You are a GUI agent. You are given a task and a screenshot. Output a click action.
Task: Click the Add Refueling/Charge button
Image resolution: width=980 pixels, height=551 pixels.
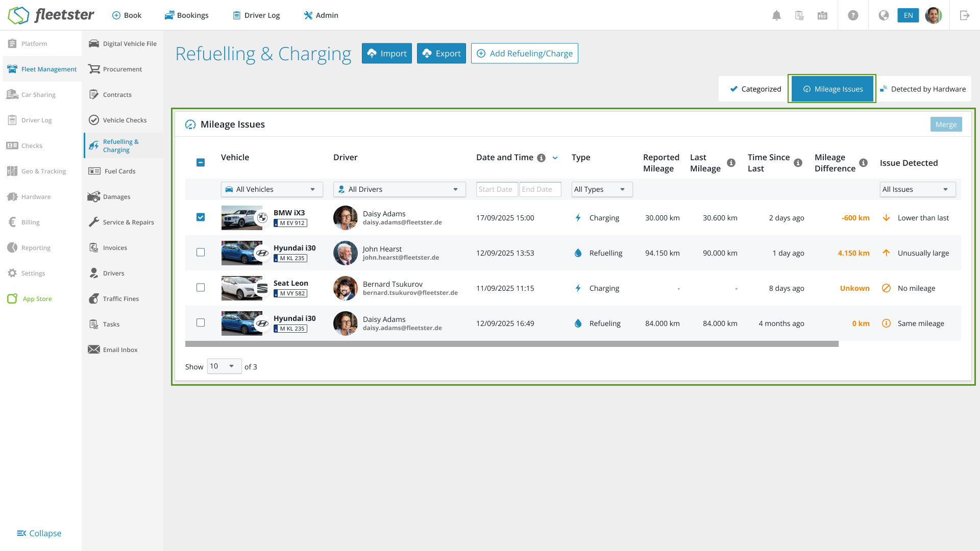[524, 54]
